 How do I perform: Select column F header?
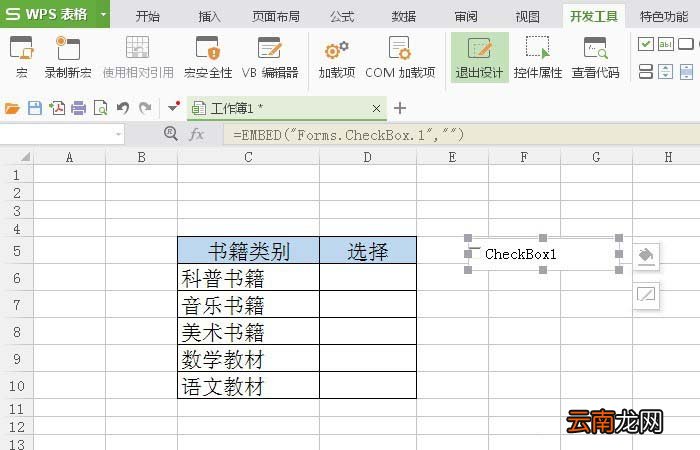tap(524, 157)
